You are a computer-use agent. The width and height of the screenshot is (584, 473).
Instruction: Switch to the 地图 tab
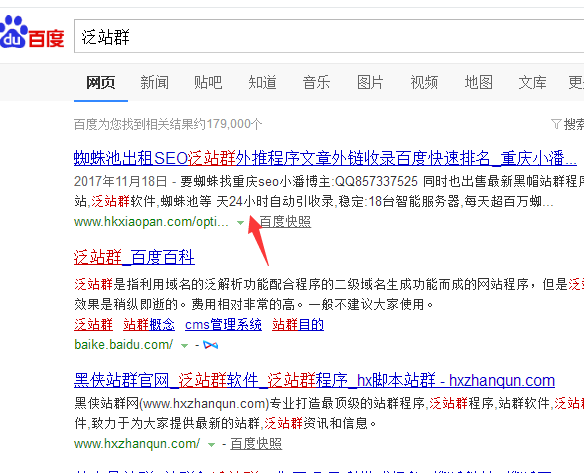(x=479, y=82)
